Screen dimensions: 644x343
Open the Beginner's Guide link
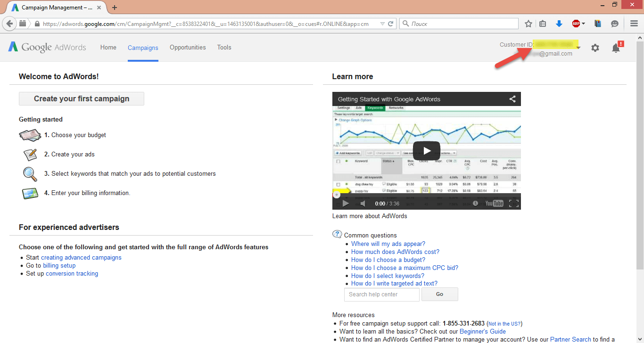[483, 331]
